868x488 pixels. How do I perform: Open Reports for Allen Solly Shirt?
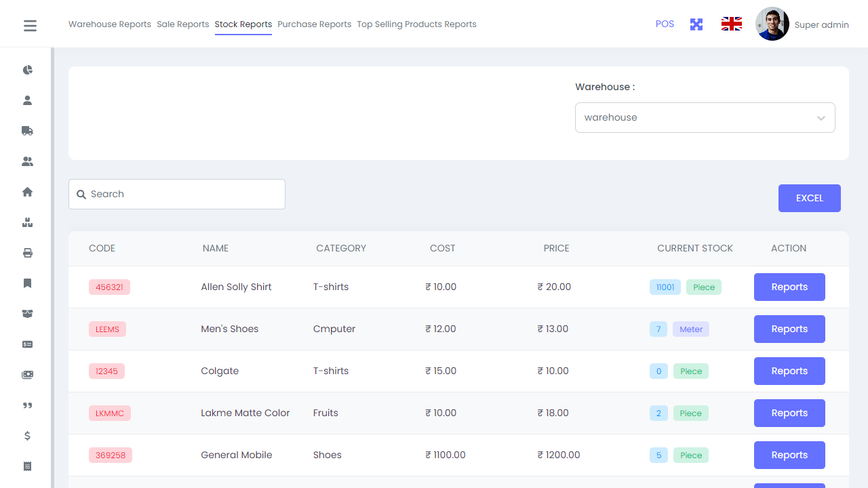[x=789, y=287]
